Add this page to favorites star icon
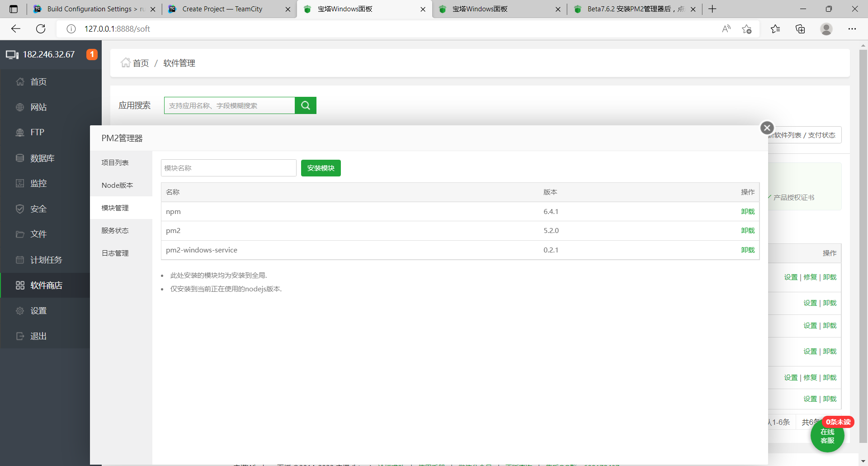This screenshot has width=868, height=466. click(746, 29)
